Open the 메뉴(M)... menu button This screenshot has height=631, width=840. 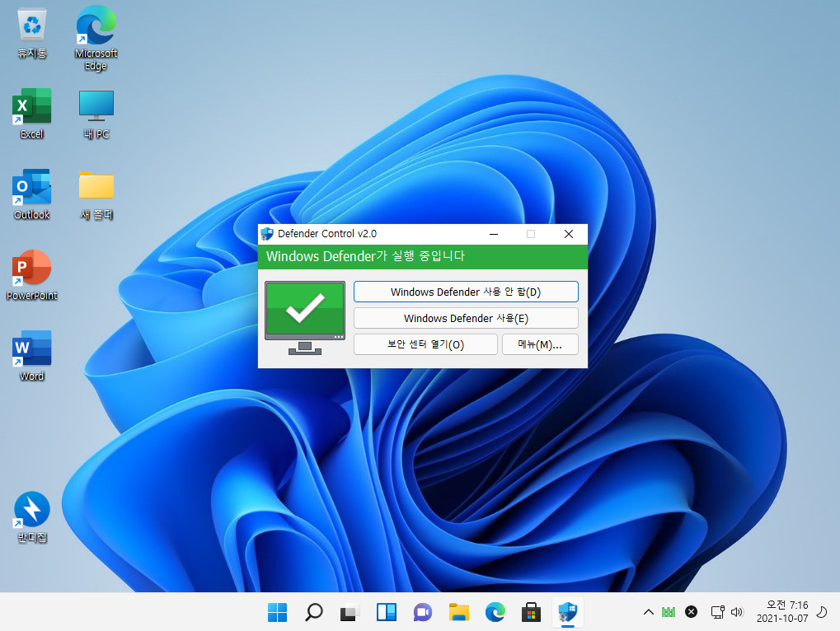[x=540, y=344]
